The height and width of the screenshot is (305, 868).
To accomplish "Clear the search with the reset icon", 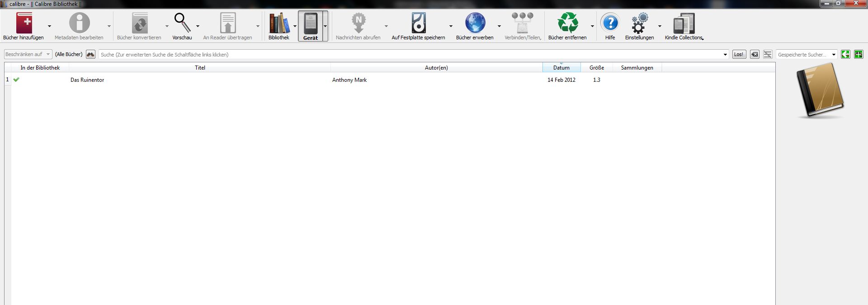I will click(755, 54).
